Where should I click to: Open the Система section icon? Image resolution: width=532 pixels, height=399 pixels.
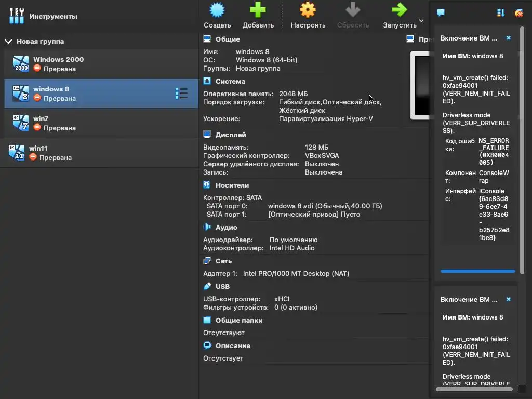tap(207, 81)
